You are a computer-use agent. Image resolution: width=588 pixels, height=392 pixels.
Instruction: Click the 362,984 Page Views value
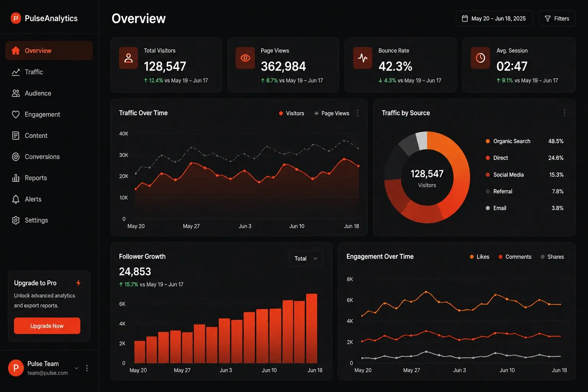pos(283,66)
